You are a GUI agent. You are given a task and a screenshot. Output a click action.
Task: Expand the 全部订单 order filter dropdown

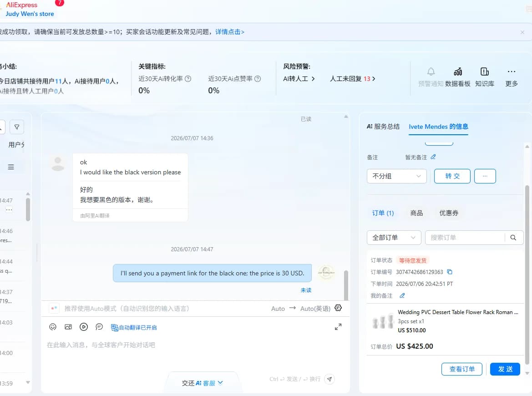coord(394,238)
